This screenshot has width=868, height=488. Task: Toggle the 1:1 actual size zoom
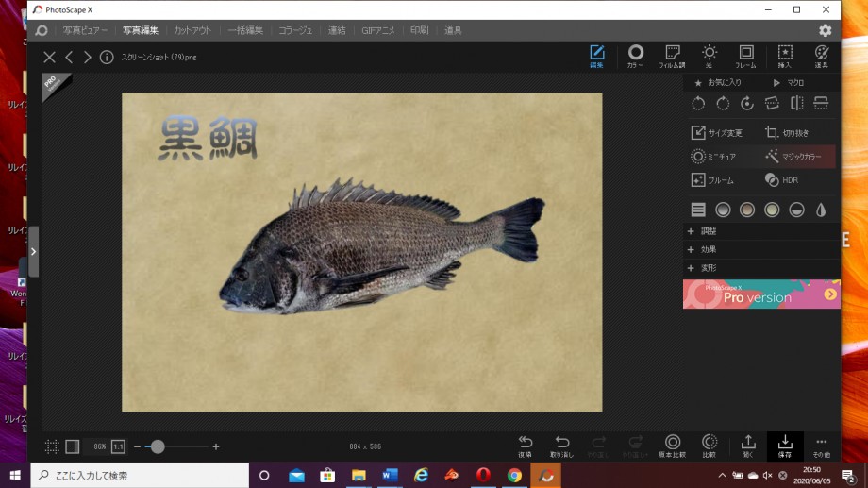tap(118, 446)
